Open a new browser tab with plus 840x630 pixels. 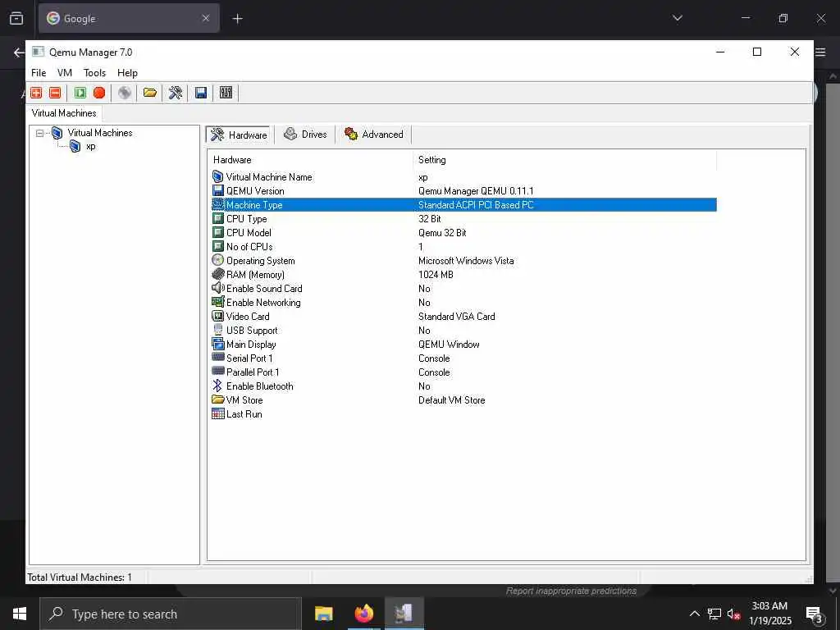(x=237, y=19)
